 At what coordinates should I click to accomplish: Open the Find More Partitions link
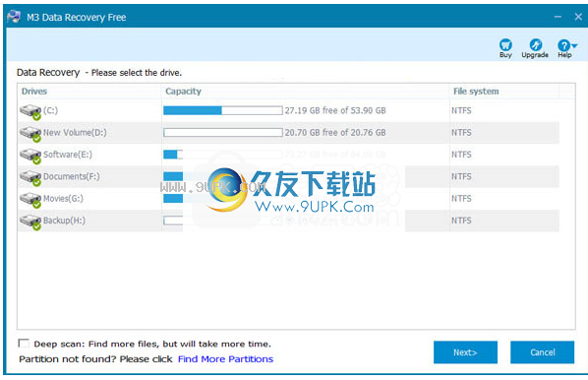[x=225, y=359]
